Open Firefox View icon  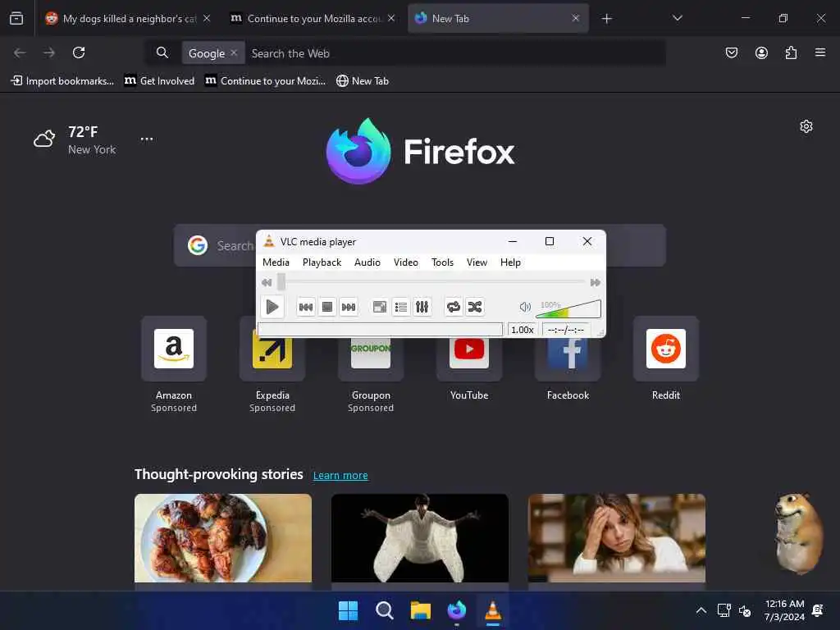16,18
